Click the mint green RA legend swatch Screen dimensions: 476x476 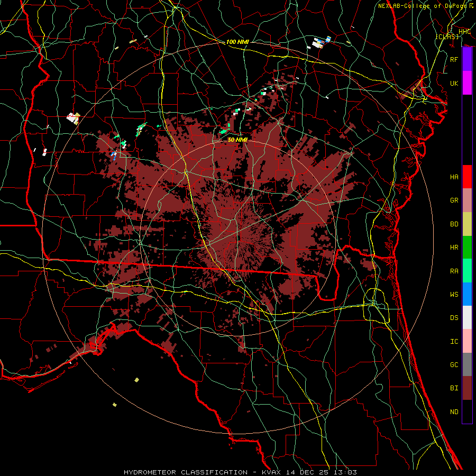(467, 271)
